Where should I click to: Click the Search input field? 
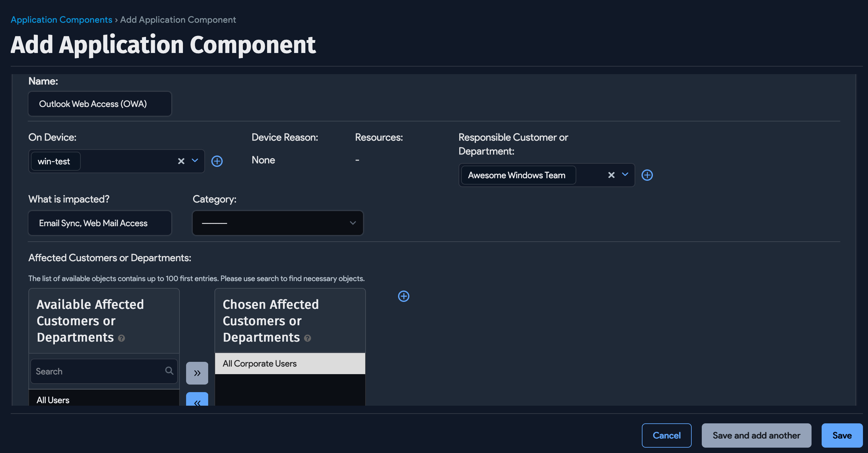point(98,371)
